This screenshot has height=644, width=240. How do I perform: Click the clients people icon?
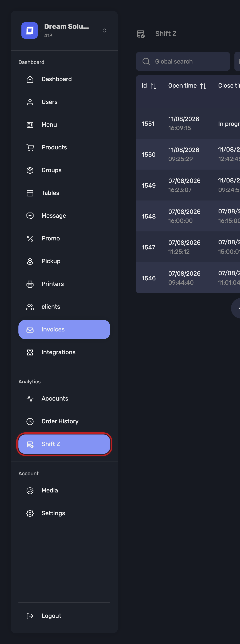pyautogui.click(x=30, y=307)
